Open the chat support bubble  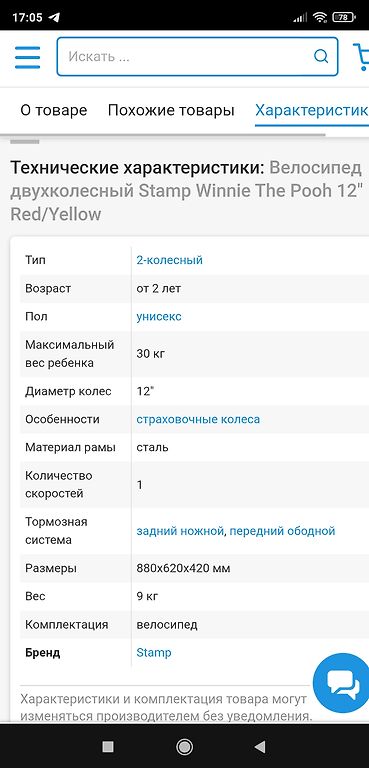(x=343, y=683)
